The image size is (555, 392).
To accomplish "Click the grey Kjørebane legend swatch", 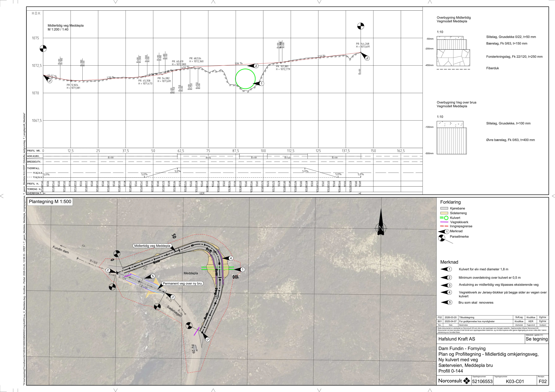I will tap(444, 208).
